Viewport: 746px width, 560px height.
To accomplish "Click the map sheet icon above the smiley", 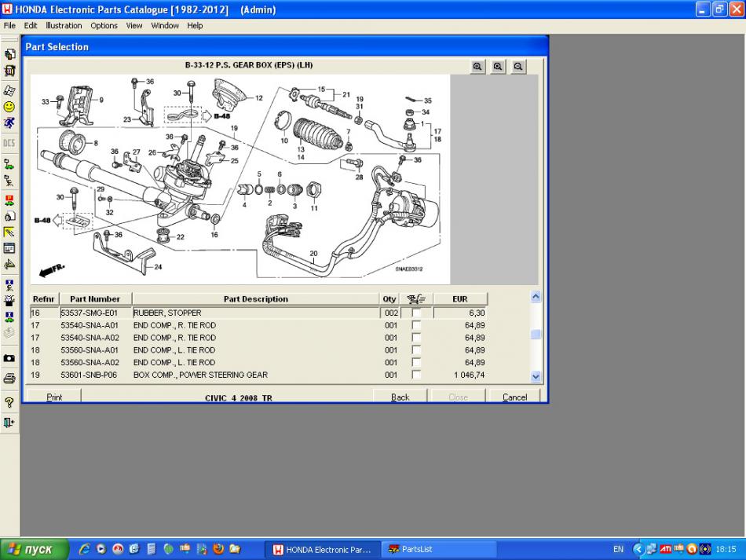I will [x=9, y=90].
